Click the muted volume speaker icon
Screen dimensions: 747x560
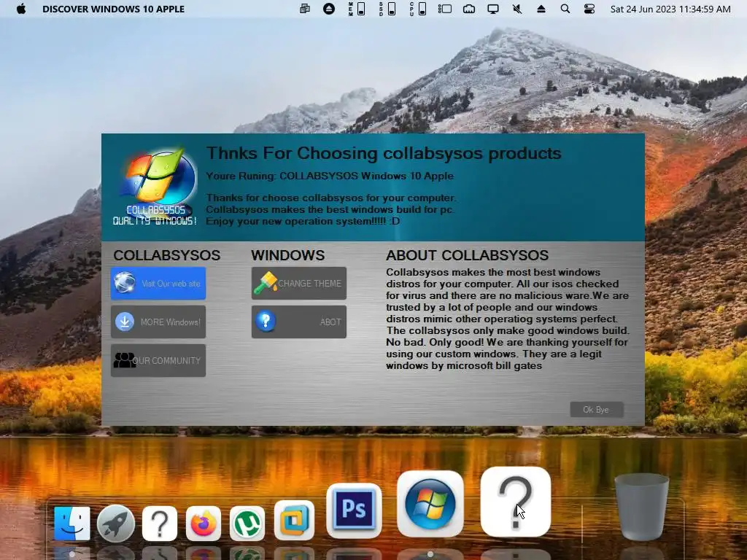click(517, 9)
